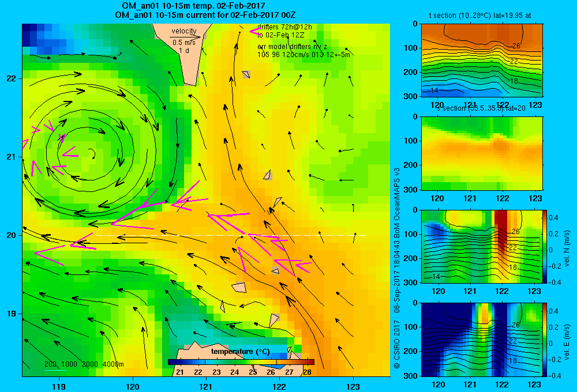Click the "1 d" text under the velocity scale

click(x=184, y=50)
